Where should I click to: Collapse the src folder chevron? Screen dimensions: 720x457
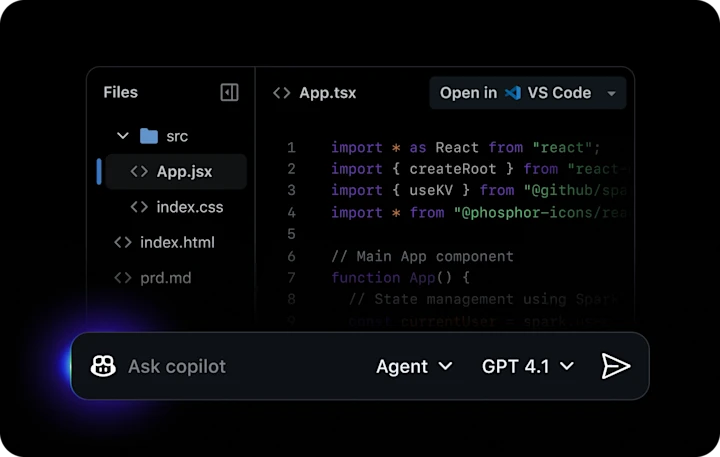pyautogui.click(x=123, y=136)
